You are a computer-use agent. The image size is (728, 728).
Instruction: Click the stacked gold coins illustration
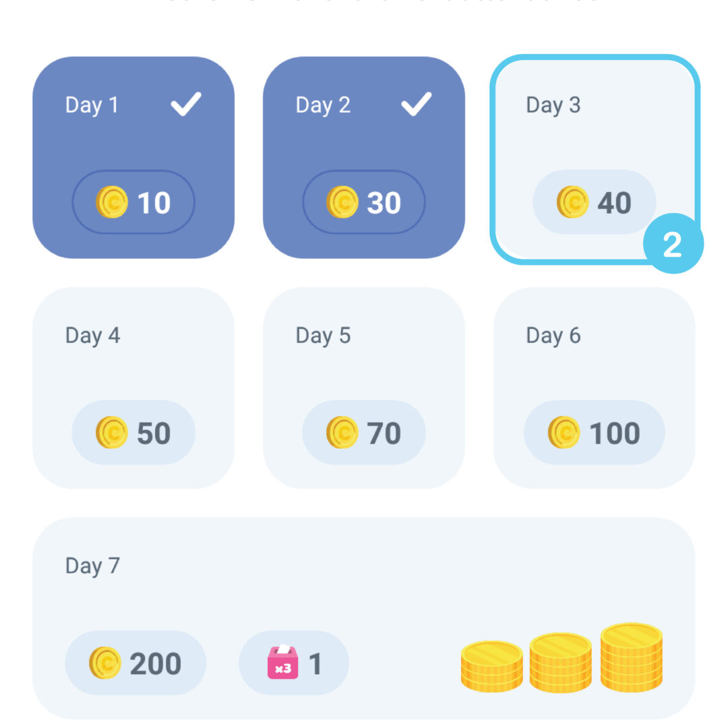pos(562,658)
